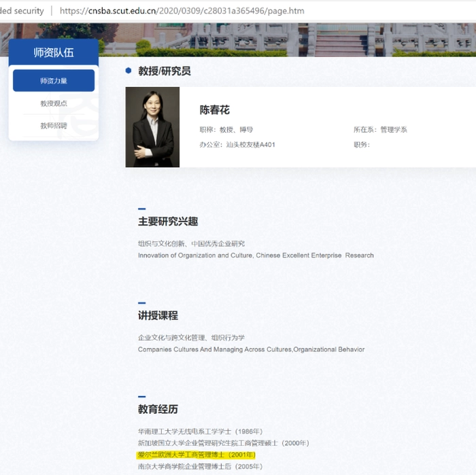Image resolution: width=476 pixels, height=475 pixels.
Task: Select the 师资力量 sidebar item
Action: click(54, 81)
